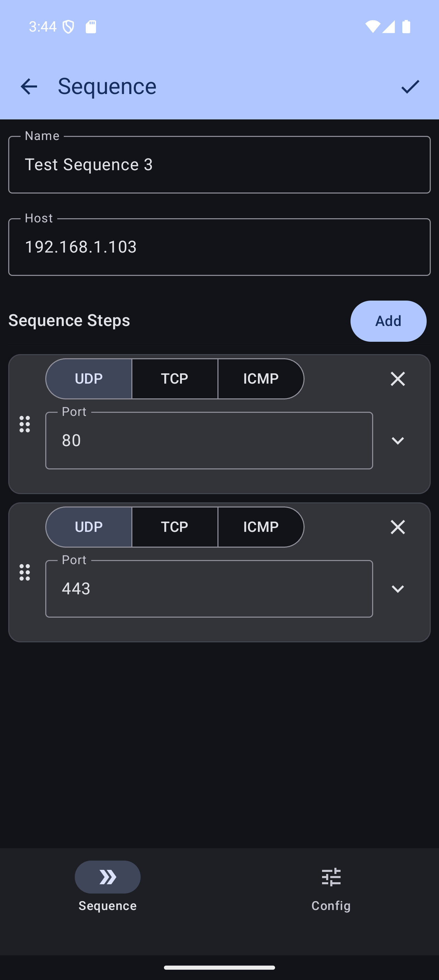Remove the port 80 step
The image size is (439, 980).
click(x=398, y=379)
